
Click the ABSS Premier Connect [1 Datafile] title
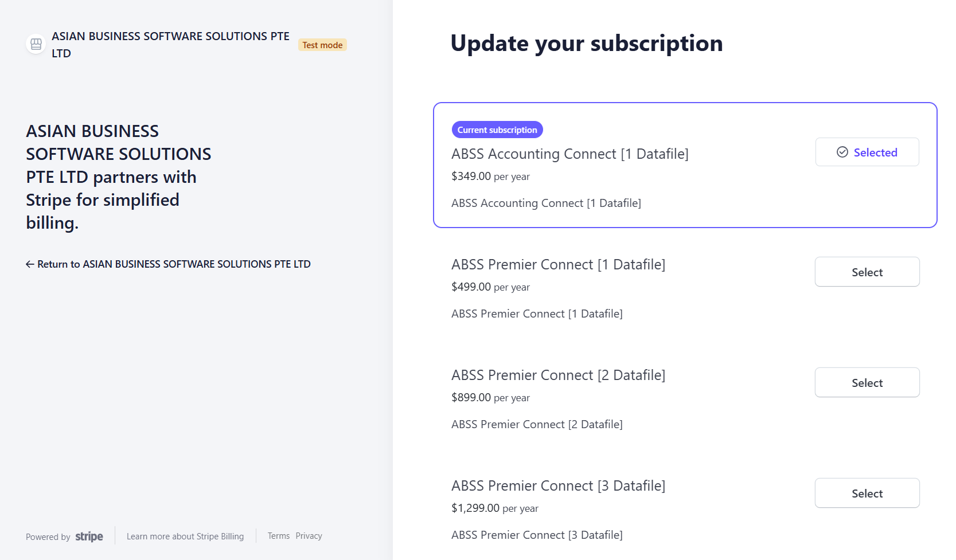coord(558,265)
